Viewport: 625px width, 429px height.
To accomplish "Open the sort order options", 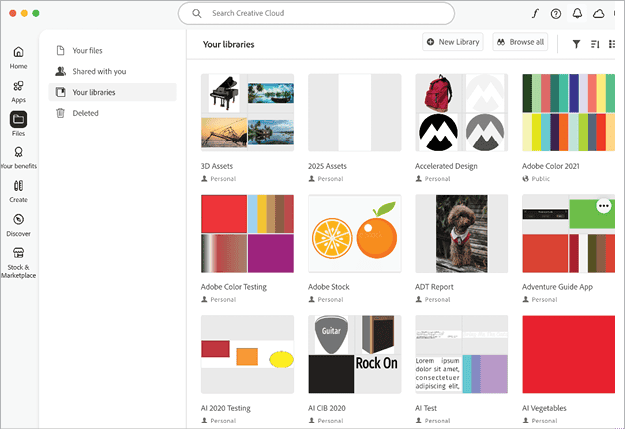I will tap(595, 43).
